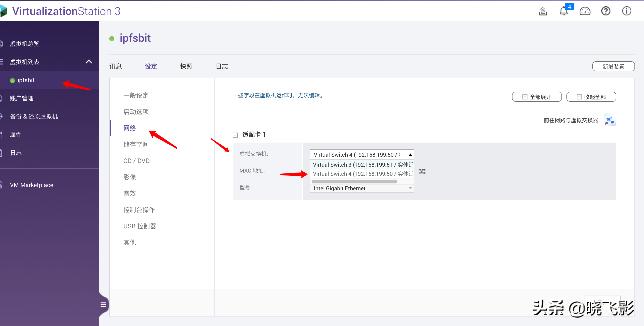Open the sidebar 日志 (Logs) entry

pos(16,153)
